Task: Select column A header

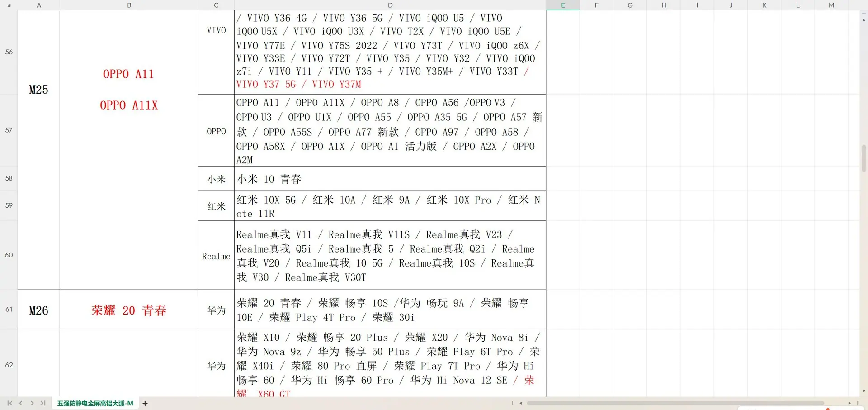Action: pyautogui.click(x=39, y=5)
